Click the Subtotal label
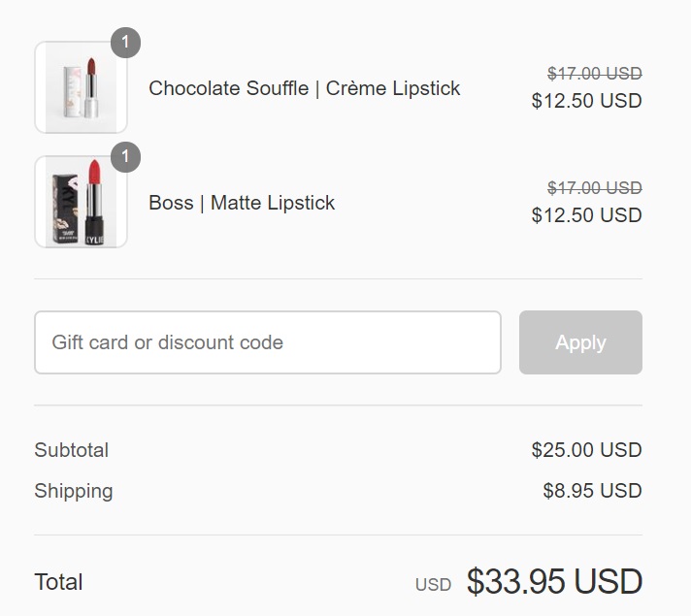Image resolution: width=691 pixels, height=616 pixels. click(71, 450)
